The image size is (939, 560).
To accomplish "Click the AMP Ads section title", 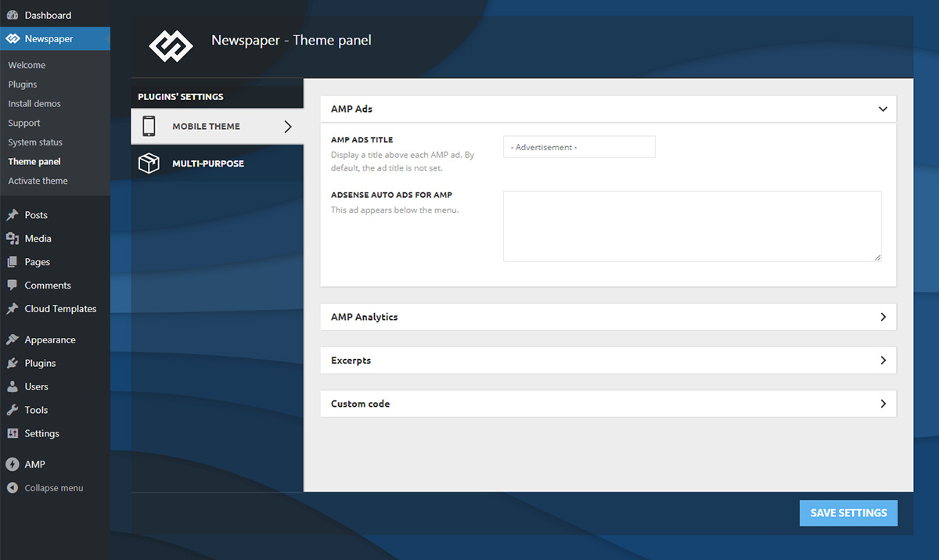I will pyautogui.click(x=351, y=109).
